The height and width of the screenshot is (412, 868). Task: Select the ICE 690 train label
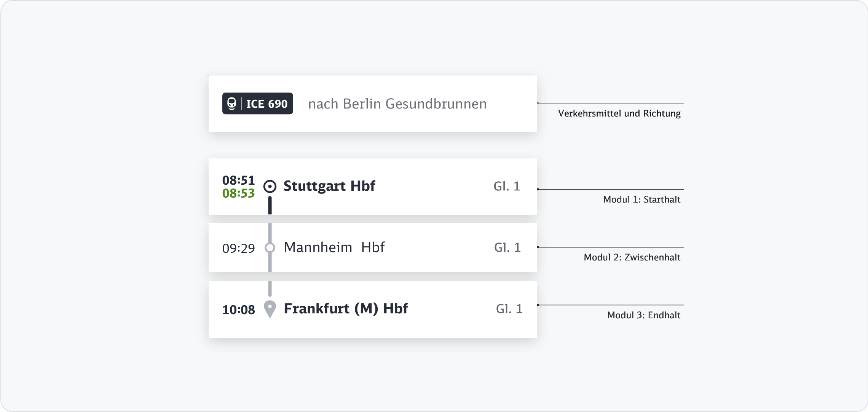[x=266, y=104]
